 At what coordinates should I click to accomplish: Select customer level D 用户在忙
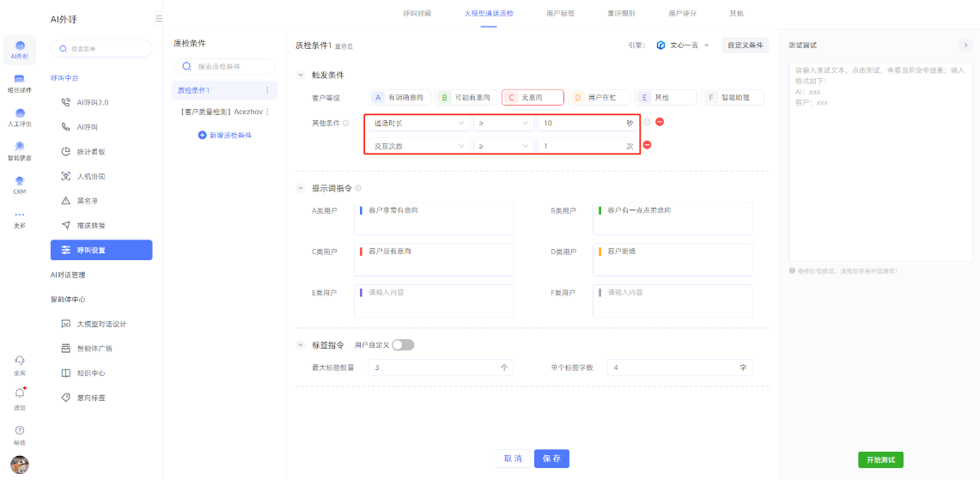(599, 98)
